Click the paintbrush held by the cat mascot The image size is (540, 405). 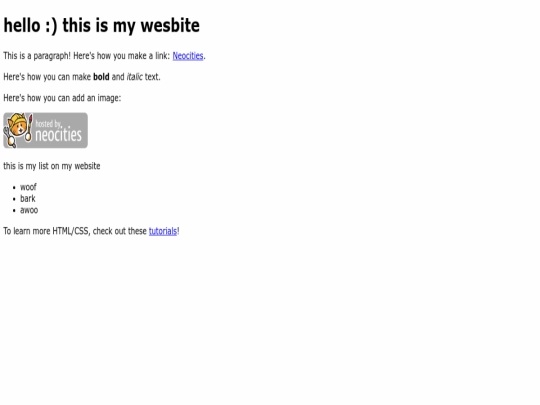(x=29, y=128)
